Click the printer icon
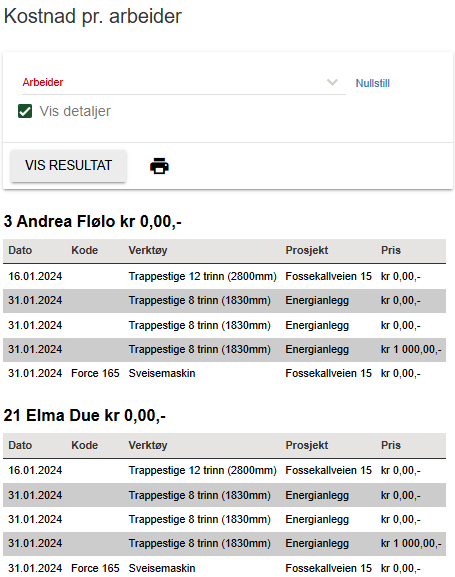 coord(159,166)
